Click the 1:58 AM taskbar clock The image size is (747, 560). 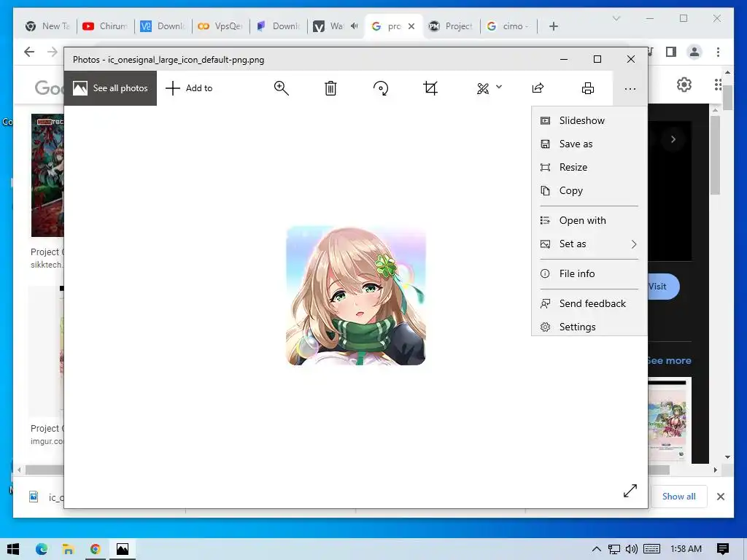(x=686, y=549)
